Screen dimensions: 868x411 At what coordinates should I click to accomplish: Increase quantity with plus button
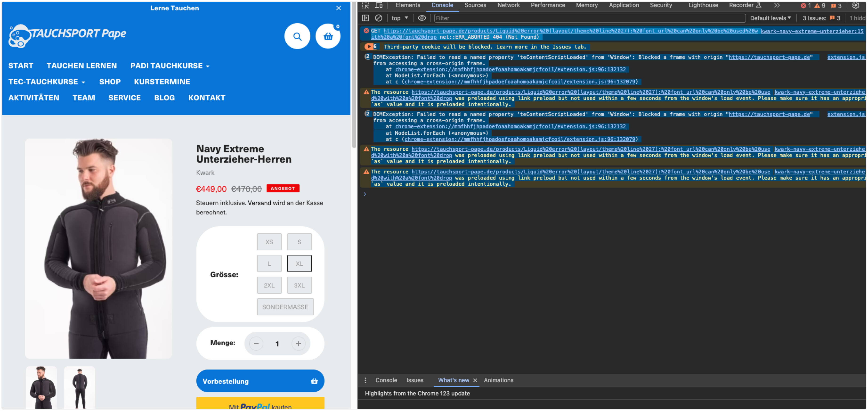coord(298,344)
